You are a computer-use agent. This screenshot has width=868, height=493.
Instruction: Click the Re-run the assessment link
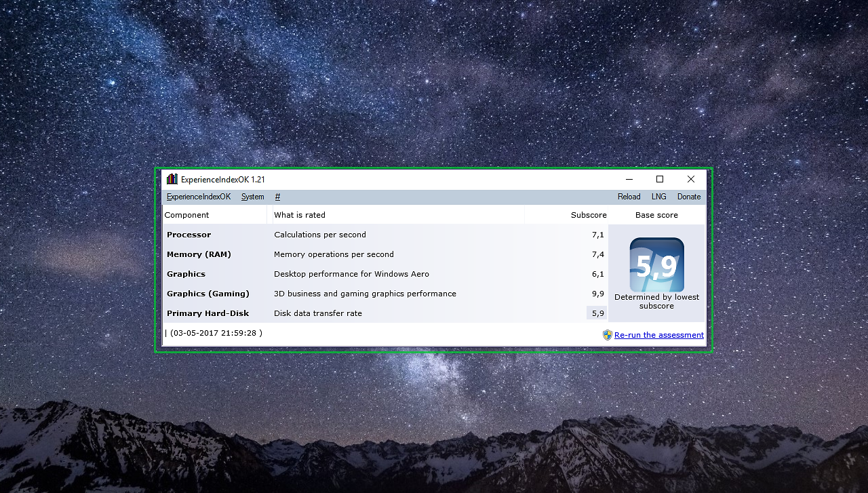[x=659, y=335]
